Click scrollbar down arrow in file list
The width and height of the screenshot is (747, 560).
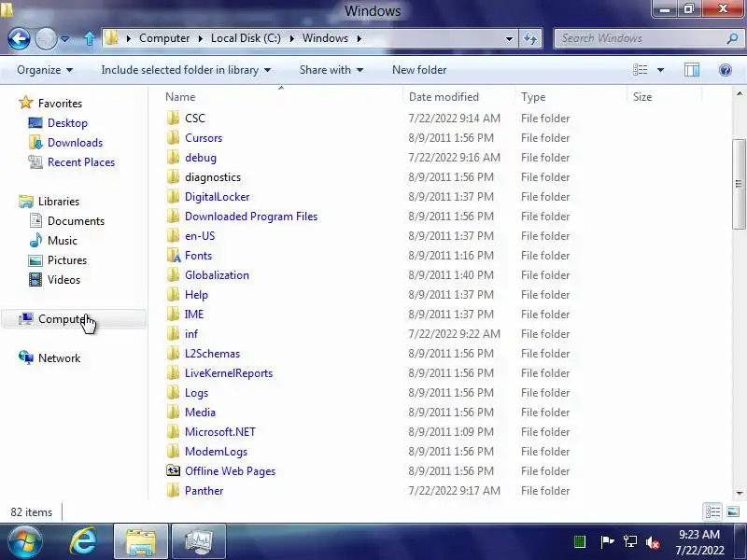coord(739,493)
